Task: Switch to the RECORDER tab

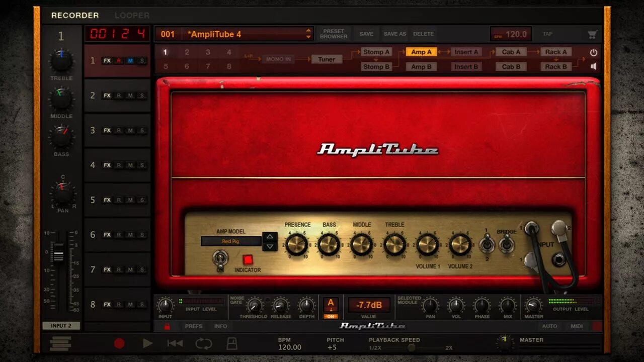Action: (75, 16)
